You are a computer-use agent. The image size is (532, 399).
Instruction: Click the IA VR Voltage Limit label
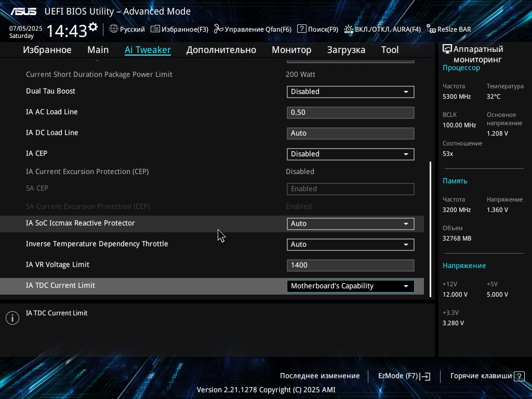[x=58, y=264]
